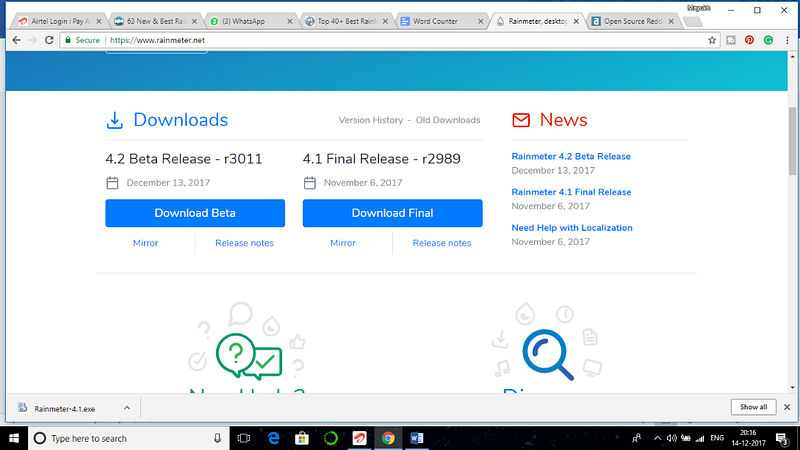The width and height of the screenshot is (800, 450).
Task: Click the browser forward arrow
Action: coord(33,40)
